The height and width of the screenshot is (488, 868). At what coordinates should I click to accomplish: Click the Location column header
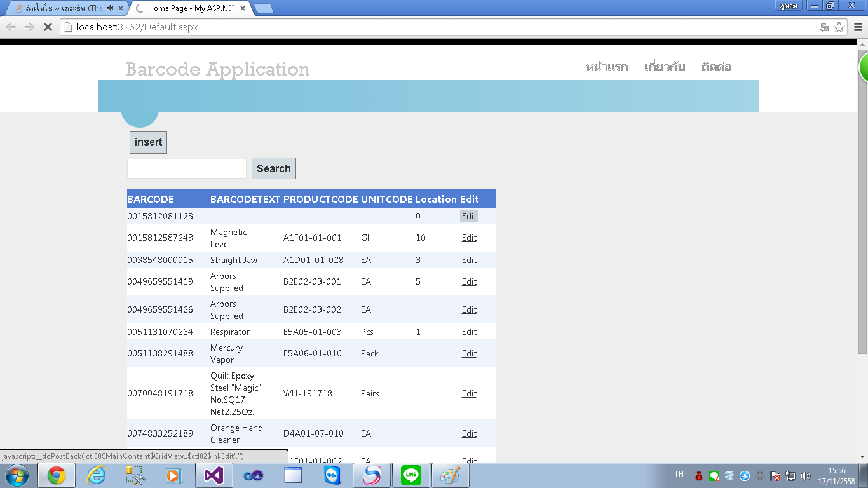tap(436, 199)
